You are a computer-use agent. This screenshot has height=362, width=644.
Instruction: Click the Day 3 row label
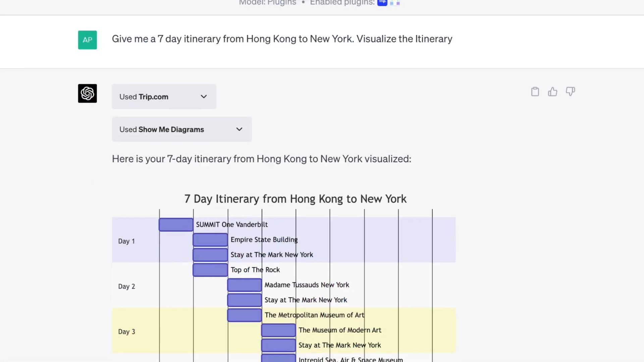click(x=126, y=332)
